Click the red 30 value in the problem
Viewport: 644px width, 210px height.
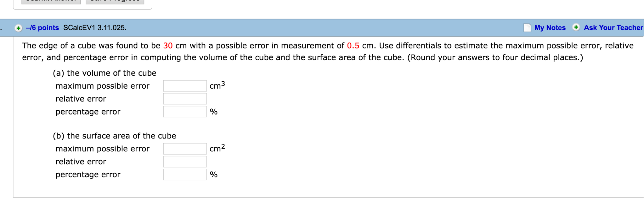click(x=168, y=46)
